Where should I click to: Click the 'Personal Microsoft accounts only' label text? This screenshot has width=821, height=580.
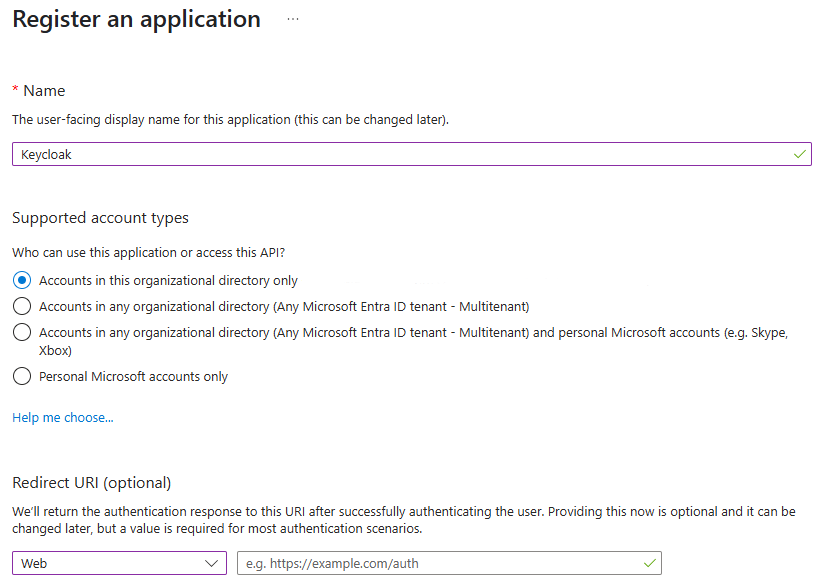(133, 377)
